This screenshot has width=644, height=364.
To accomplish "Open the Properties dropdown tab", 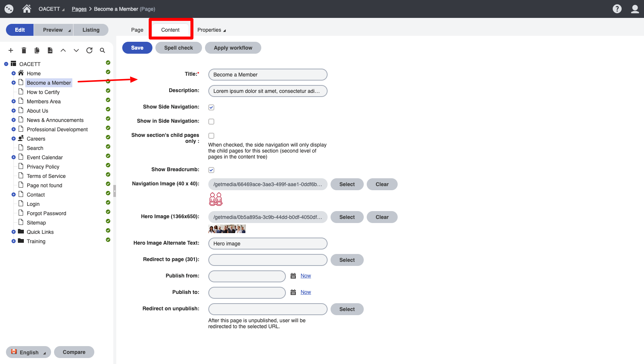I will [x=211, y=30].
